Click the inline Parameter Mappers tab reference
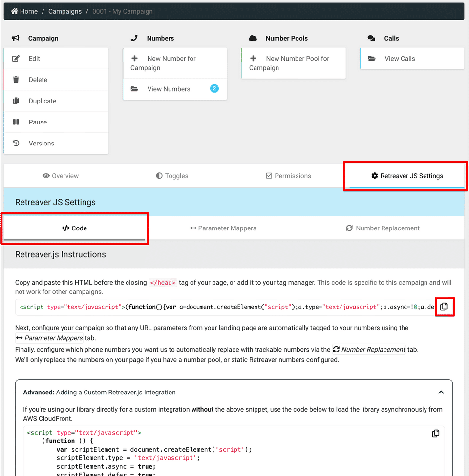Viewport: 469px width, 476px height. [x=49, y=338]
